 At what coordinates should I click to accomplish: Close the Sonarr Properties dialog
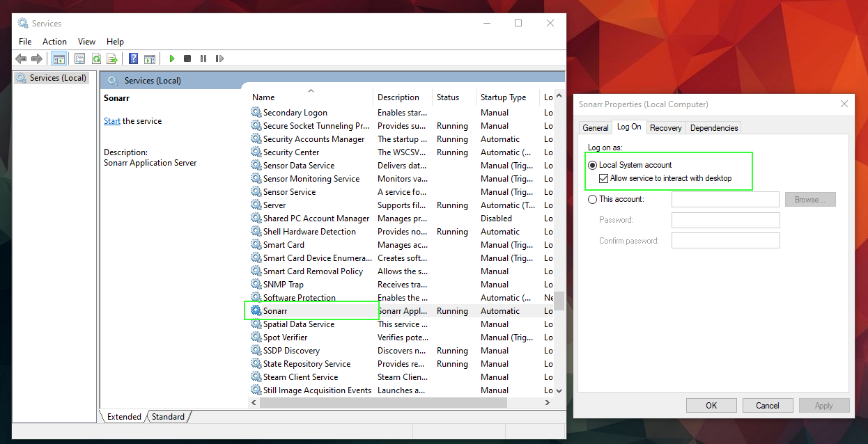click(844, 104)
